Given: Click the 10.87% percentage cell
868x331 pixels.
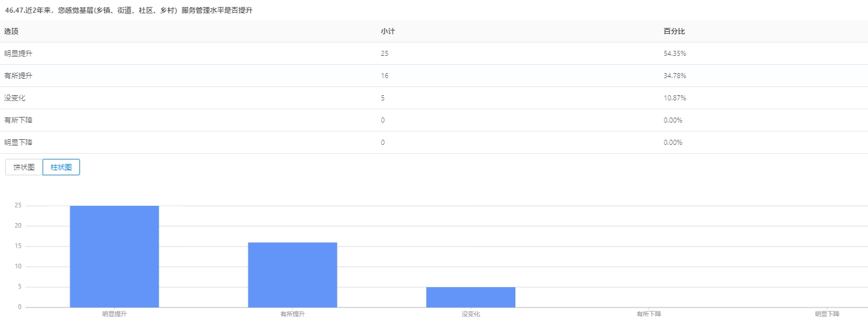Looking at the screenshot, I should [674, 98].
